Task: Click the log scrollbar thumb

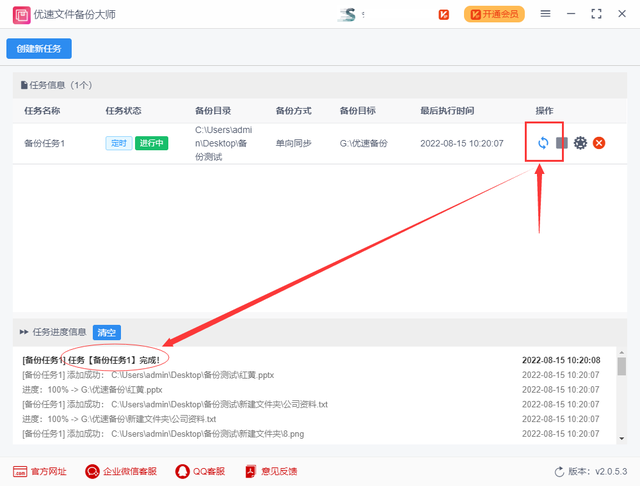Action: 622,366
